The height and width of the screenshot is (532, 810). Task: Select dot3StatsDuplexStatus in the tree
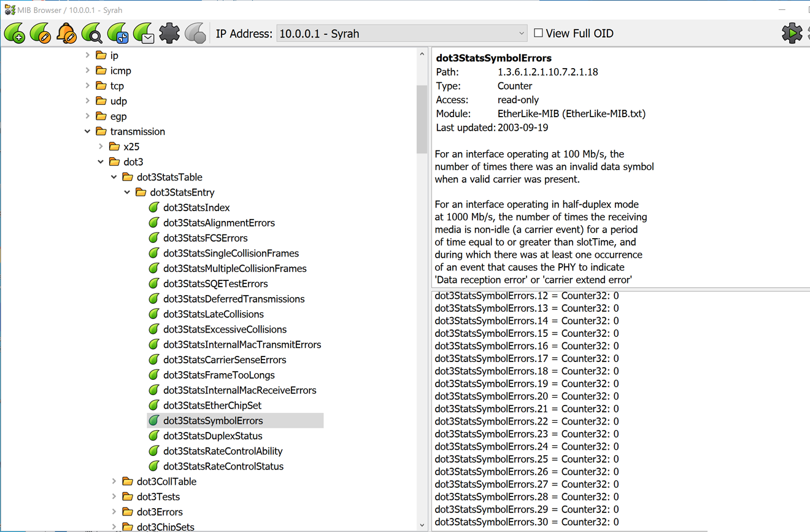(212, 436)
